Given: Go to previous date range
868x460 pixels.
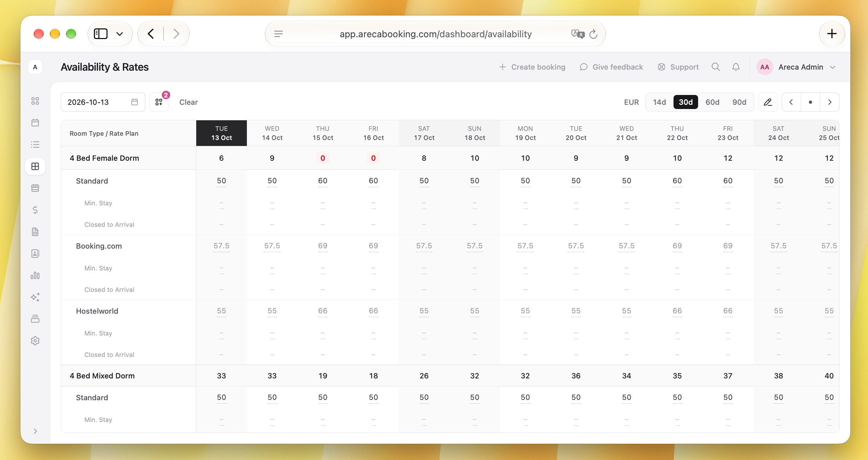Looking at the screenshot, I should pyautogui.click(x=791, y=102).
